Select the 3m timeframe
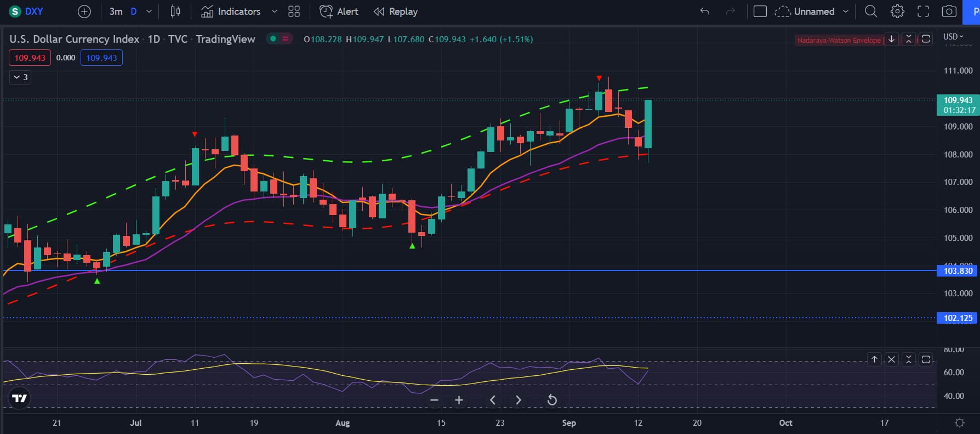980x434 pixels. tap(116, 12)
